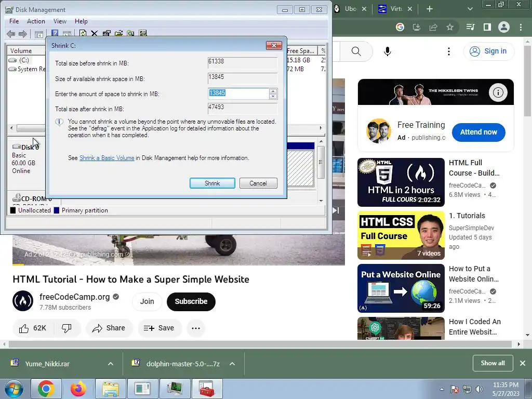The width and height of the screenshot is (532, 399).
Task: Decrease shrink amount with the down spinner
Action: [x=273, y=96]
